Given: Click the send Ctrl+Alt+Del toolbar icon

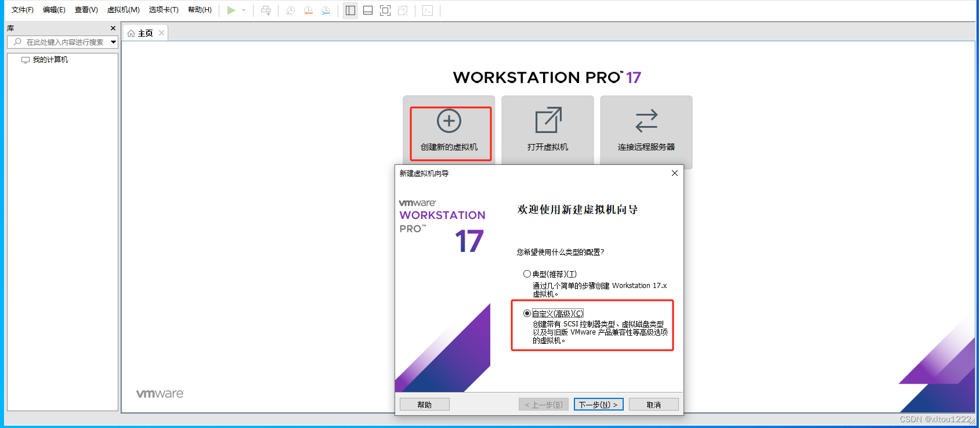Looking at the screenshot, I should (x=266, y=10).
